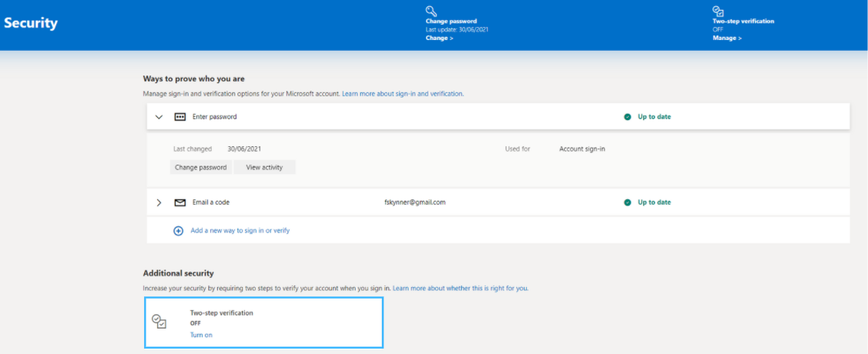Click the Ways to prove who you are heading
This screenshot has height=354, width=868.
click(194, 78)
